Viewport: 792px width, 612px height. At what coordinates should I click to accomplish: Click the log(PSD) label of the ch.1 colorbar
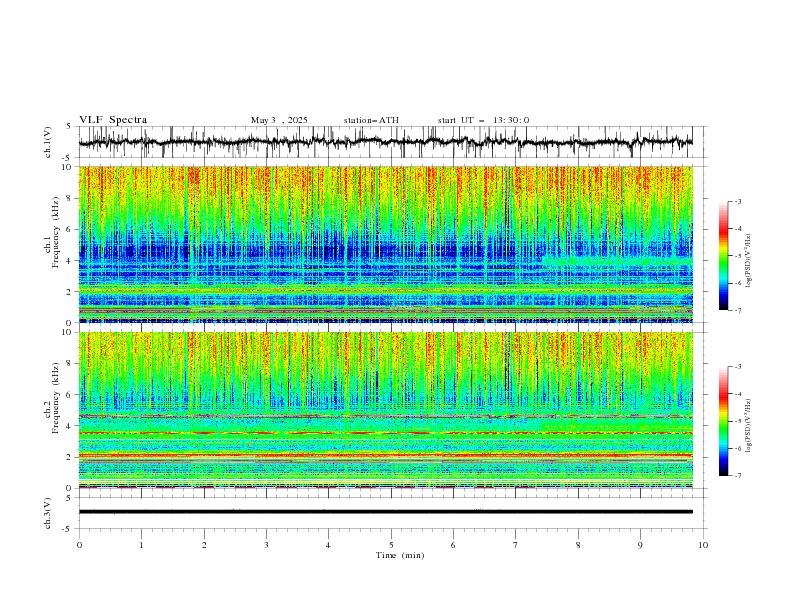[748, 261]
